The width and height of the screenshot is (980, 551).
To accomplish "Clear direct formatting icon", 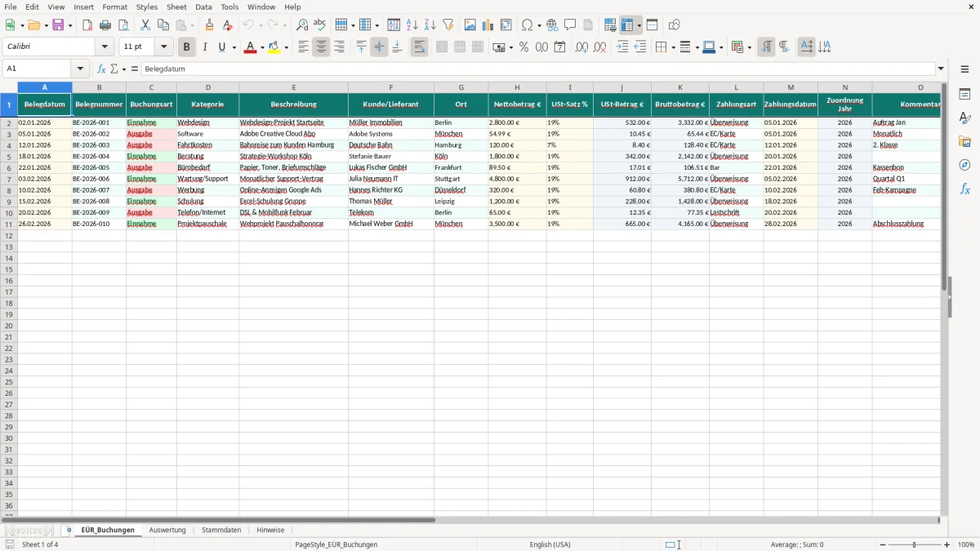I will (227, 25).
